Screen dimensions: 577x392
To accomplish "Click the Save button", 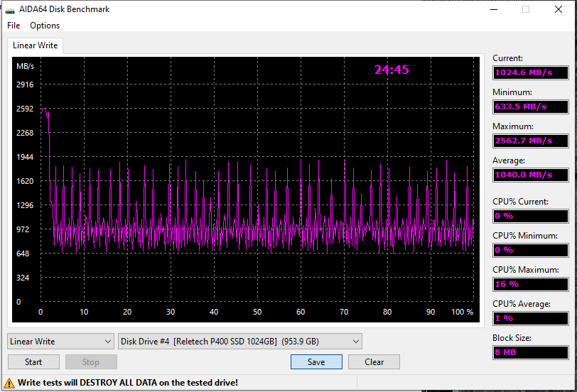I will click(x=316, y=362).
